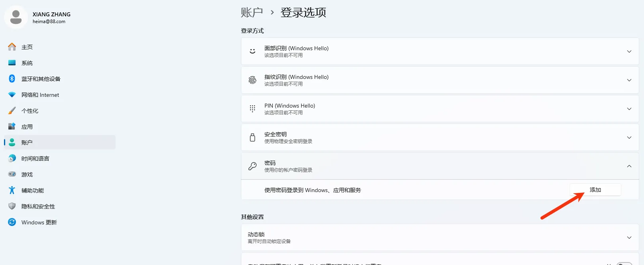Click 使用你的帐户密码登录 description
Viewport: 644px width, 265px height.
pyautogui.click(x=288, y=170)
